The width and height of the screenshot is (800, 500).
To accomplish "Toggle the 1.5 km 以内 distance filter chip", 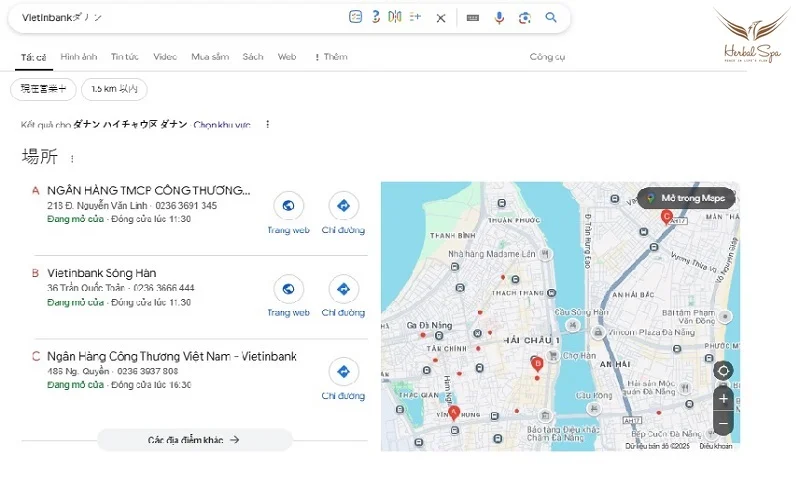I will tap(114, 89).
